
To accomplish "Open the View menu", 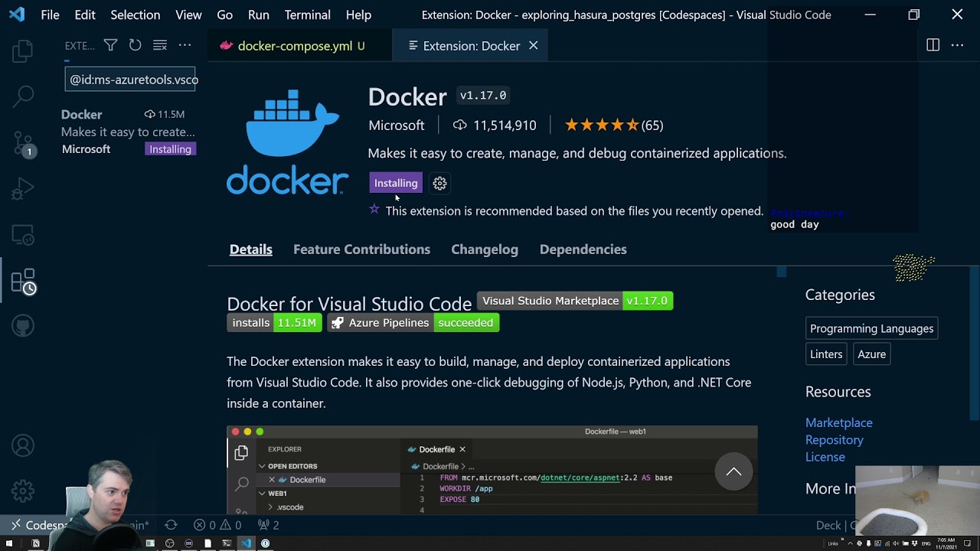I will pos(188,15).
